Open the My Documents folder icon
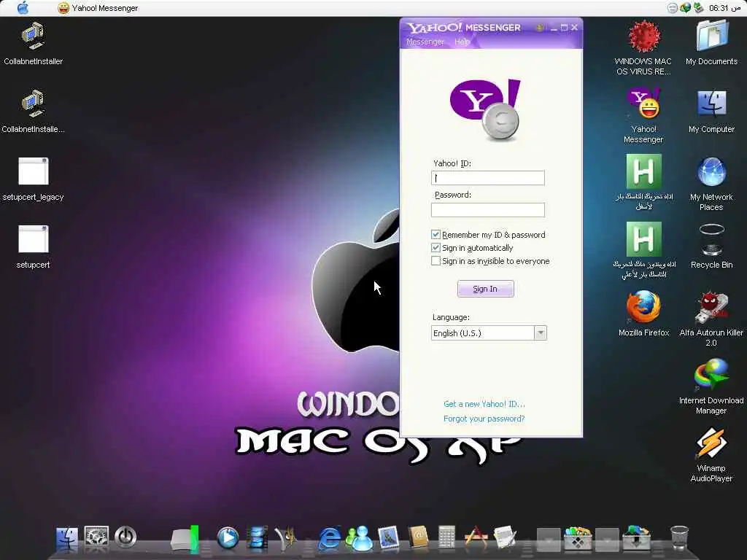This screenshot has height=560, width=747. tap(712, 43)
